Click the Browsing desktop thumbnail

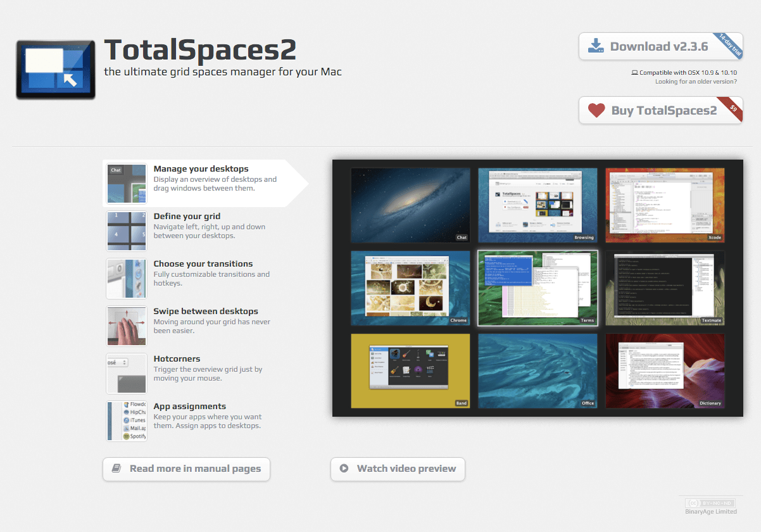538,205
